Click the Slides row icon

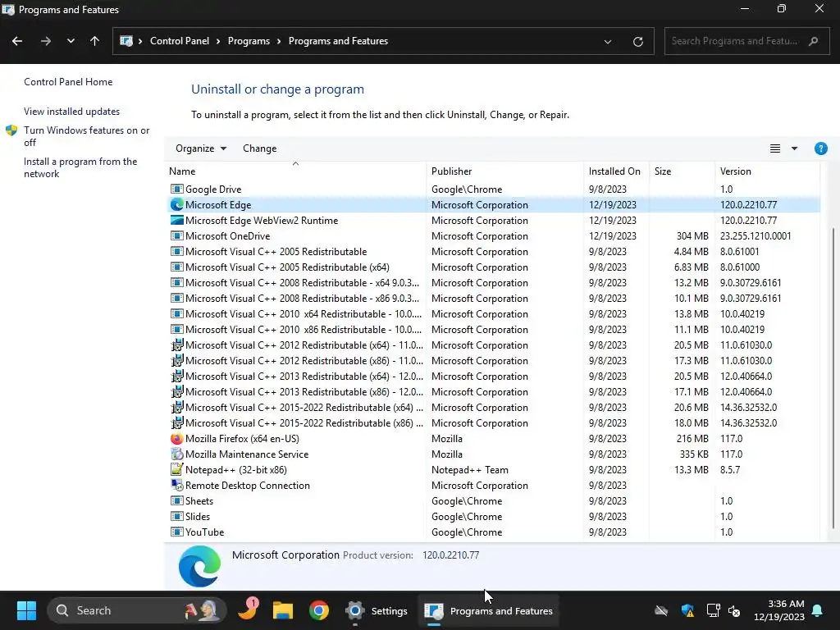[x=177, y=517]
